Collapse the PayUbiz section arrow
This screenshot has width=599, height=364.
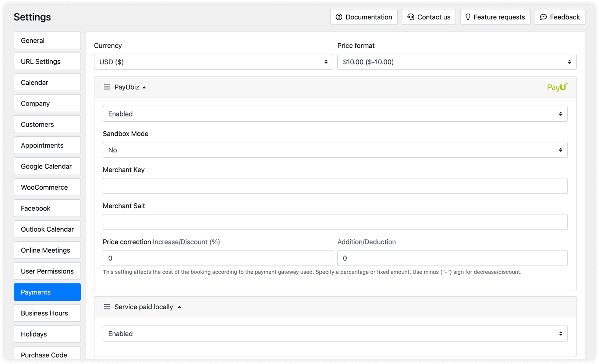[x=144, y=88]
